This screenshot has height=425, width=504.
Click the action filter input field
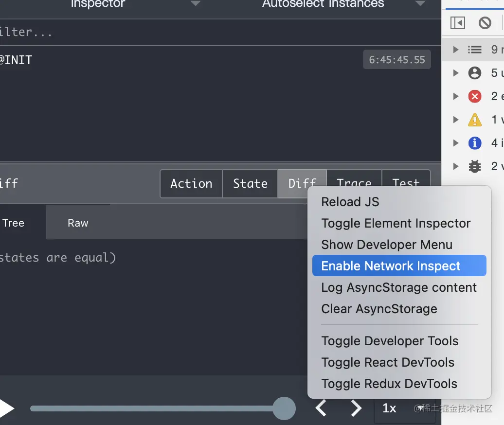pyautogui.click(x=220, y=32)
